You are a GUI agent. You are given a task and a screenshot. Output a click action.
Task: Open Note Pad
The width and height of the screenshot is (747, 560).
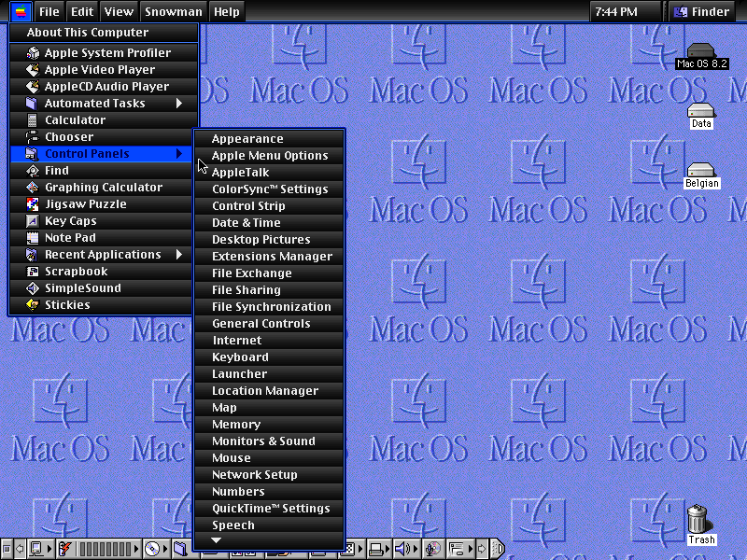(x=101, y=238)
